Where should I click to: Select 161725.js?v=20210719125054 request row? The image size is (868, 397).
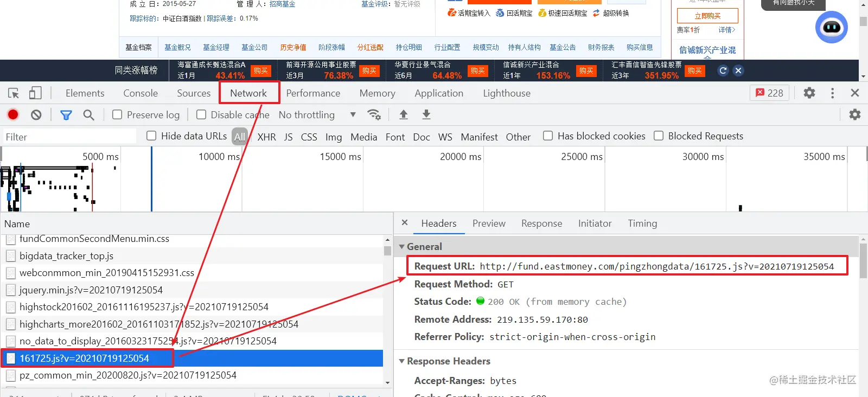point(192,358)
